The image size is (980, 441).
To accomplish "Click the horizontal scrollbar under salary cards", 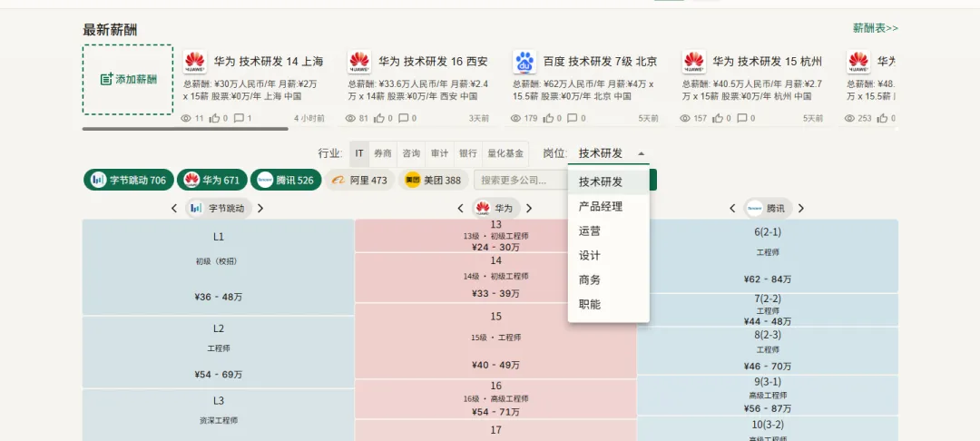I will point(185,129).
